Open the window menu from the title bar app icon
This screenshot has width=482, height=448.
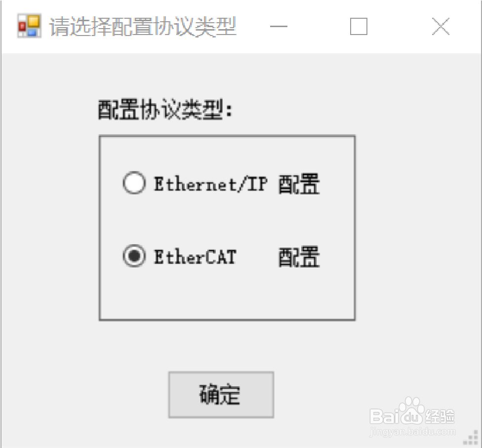pyautogui.click(x=29, y=26)
